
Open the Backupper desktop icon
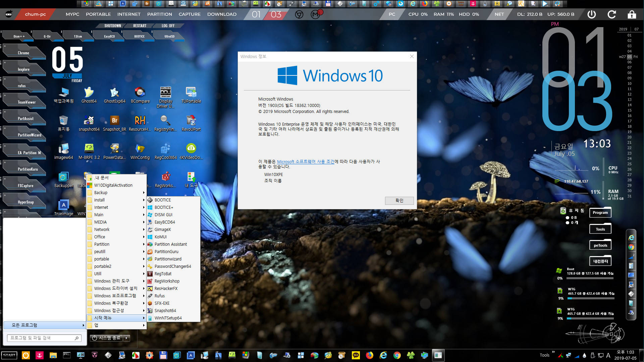click(64, 180)
